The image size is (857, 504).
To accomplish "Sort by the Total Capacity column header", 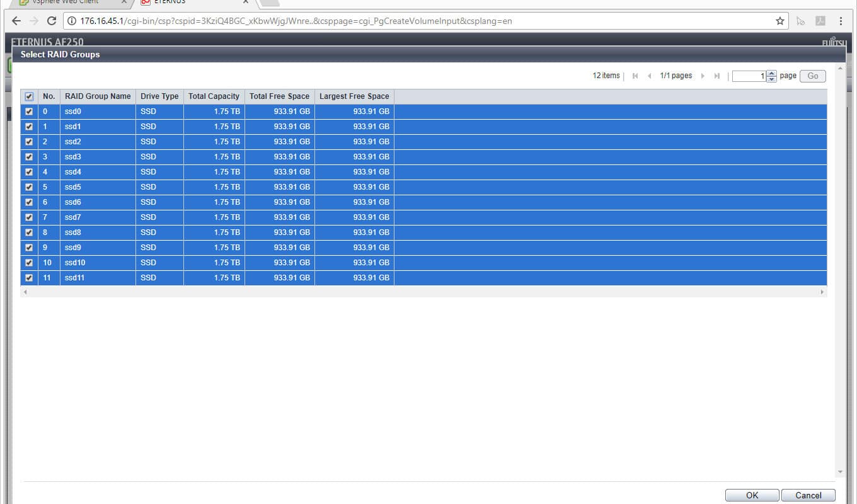I will pos(214,96).
